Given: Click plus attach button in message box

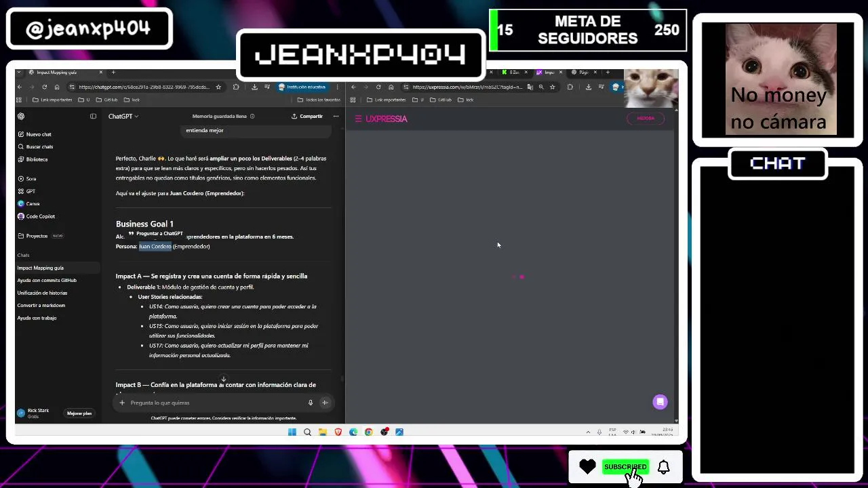Looking at the screenshot, I should click(122, 403).
